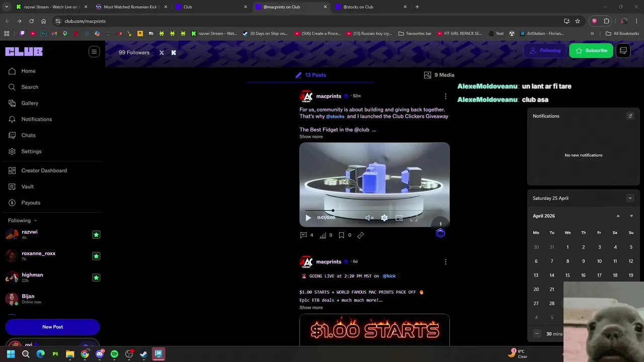The height and width of the screenshot is (362, 644).
Task: Click the New Post button
Action: [52, 327]
